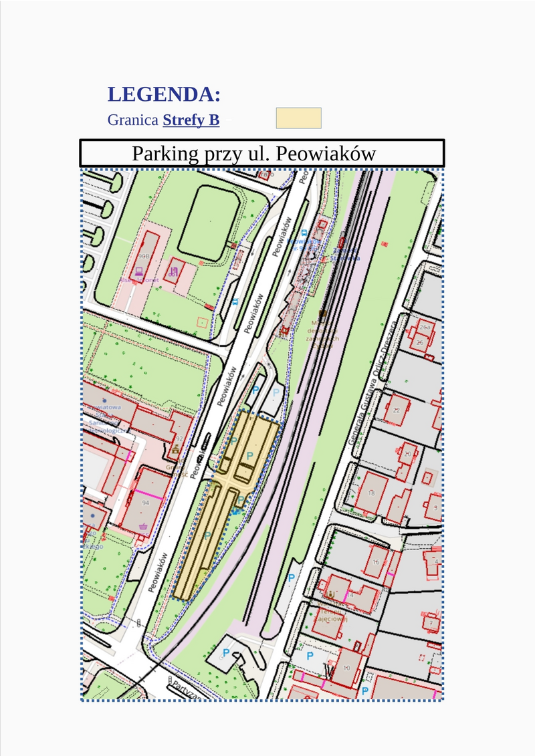The width and height of the screenshot is (535, 756).
Task: Click the parking P icon near Partyzantów street
Action: click(x=226, y=652)
